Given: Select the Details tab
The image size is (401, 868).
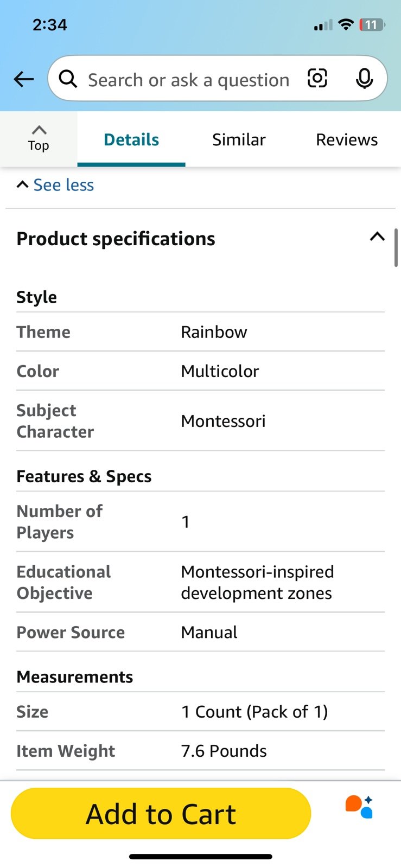Looking at the screenshot, I should click(131, 139).
